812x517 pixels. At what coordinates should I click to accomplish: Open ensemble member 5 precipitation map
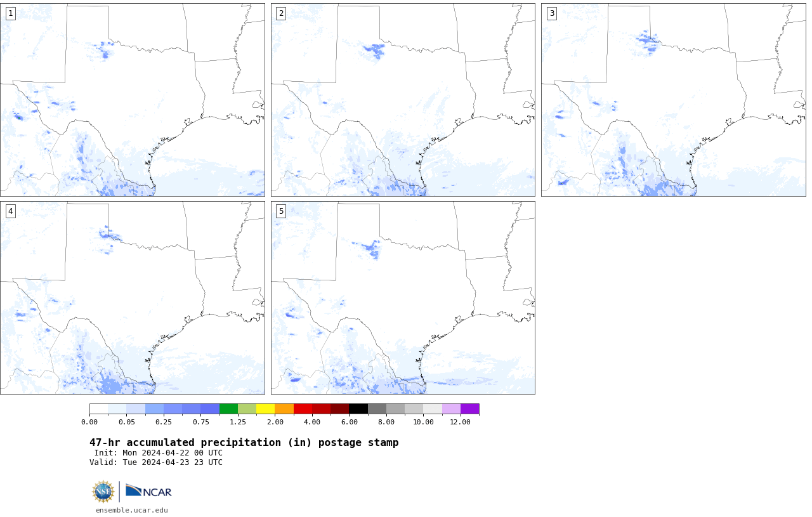pyautogui.click(x=403, y=298)
